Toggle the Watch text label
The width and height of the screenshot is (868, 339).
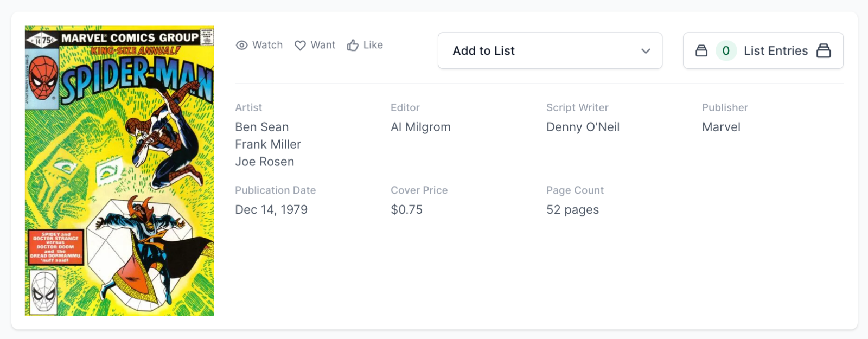[267, 45]
